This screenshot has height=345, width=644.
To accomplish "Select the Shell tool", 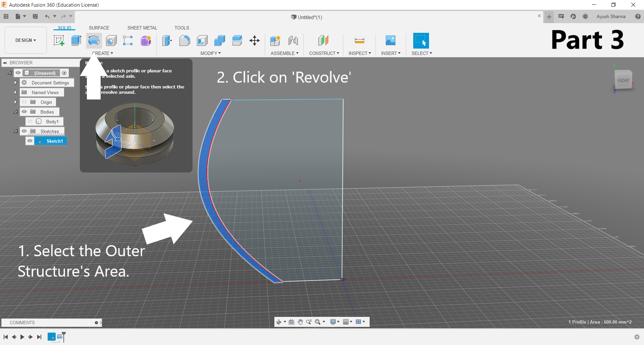I will pos(202,41).
